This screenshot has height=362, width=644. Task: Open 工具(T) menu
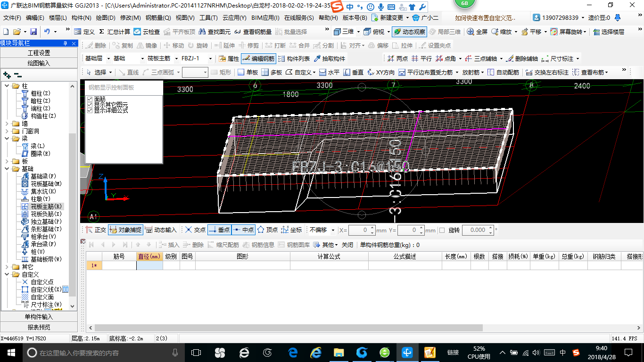click(x=208, y=18)
